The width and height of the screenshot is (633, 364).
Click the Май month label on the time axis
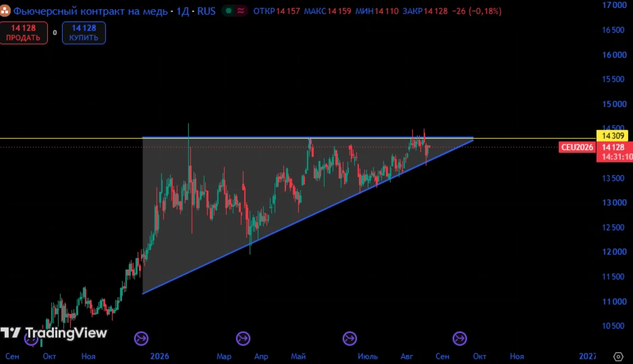[x=298, y=357]
